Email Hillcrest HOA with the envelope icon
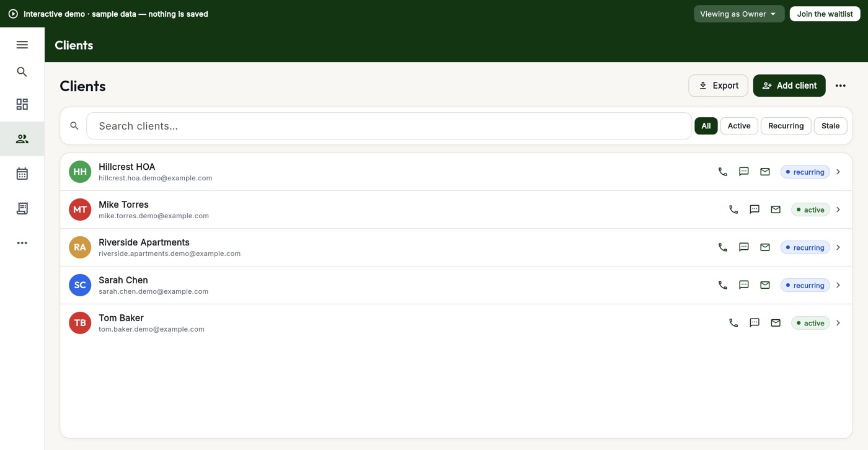 pyautogui.click(x=765, y=172)
